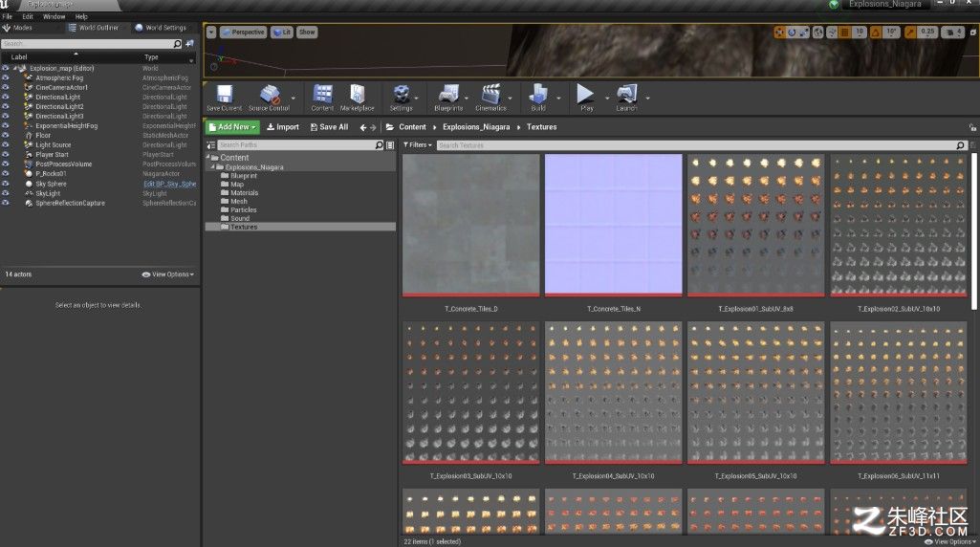The height and width of the screenshot is (547, 980).
Task: Click the surface snapping icon
Action: point(832,32)
